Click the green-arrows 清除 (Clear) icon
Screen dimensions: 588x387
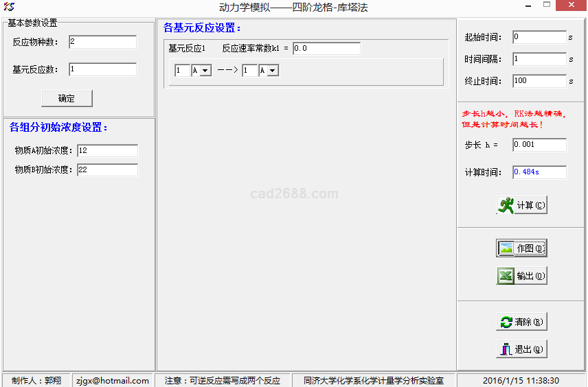point(506,322)
